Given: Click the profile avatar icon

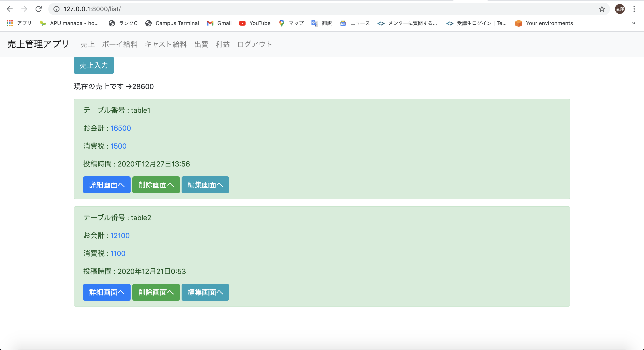Looking at the screenshot, I should (x=620, y=9).
